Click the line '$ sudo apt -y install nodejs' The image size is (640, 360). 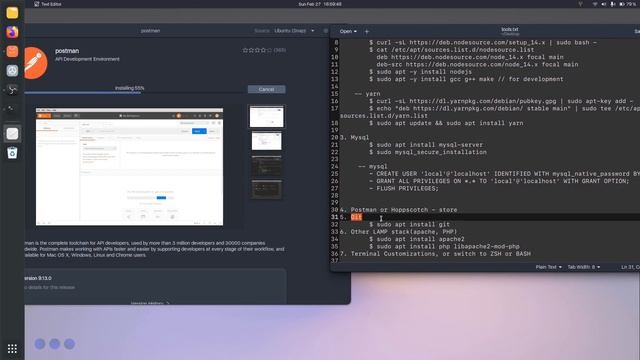click(x=420, y=72)
